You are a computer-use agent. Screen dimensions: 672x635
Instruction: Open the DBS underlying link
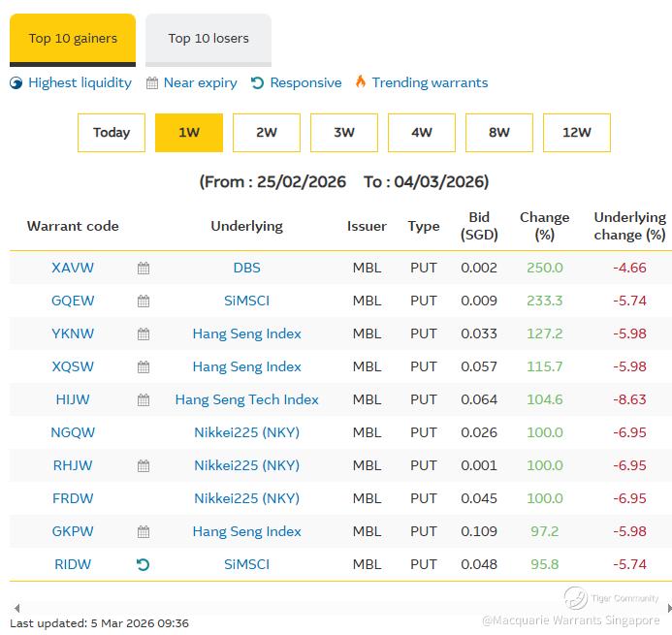pos(246,268)
